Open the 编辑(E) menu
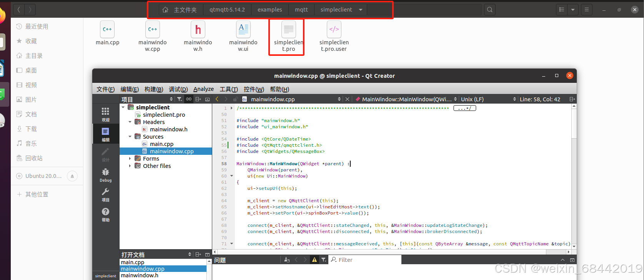The height and width of the screenshot is (280, 644). [130, 89]
